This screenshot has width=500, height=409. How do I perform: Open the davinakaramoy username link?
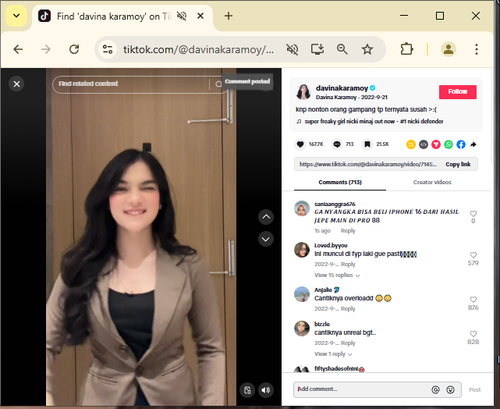342,88
